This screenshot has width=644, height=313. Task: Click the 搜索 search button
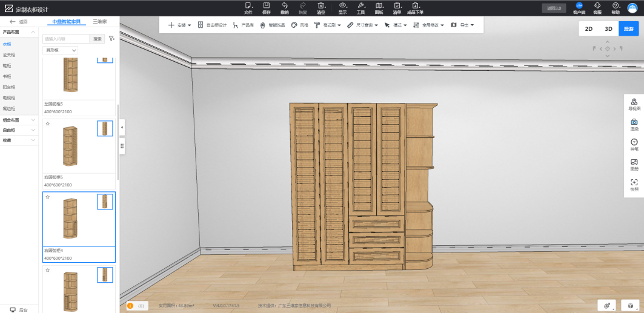coord(97,38)
